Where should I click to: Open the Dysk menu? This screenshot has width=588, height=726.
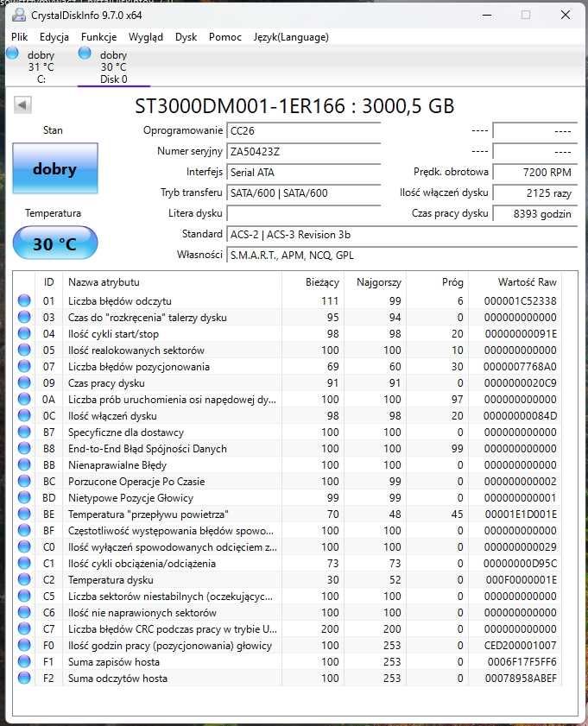(x=187, y=37)
